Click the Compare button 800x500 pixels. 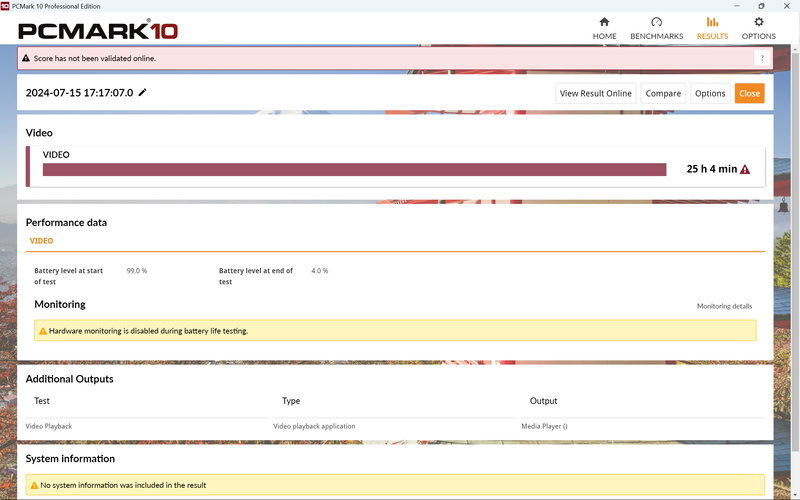[x=663, y=93]
